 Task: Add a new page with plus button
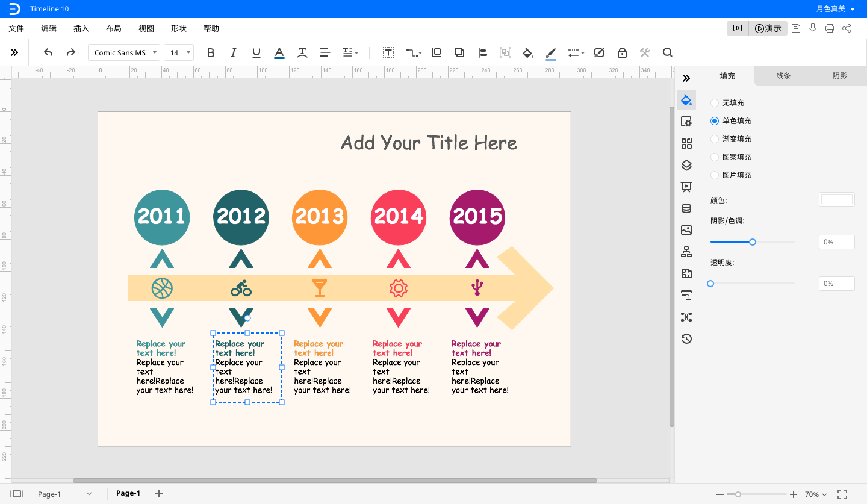coord(159,494)
